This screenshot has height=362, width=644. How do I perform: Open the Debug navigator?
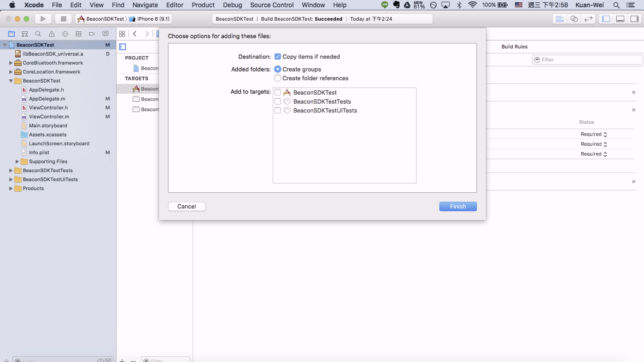click(78, 34)
